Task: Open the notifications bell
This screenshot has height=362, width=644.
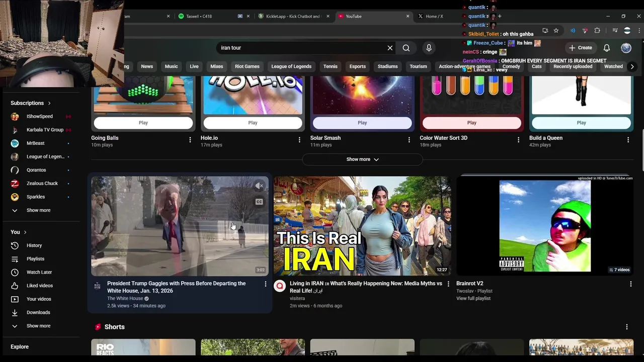Action: (607, 48)
